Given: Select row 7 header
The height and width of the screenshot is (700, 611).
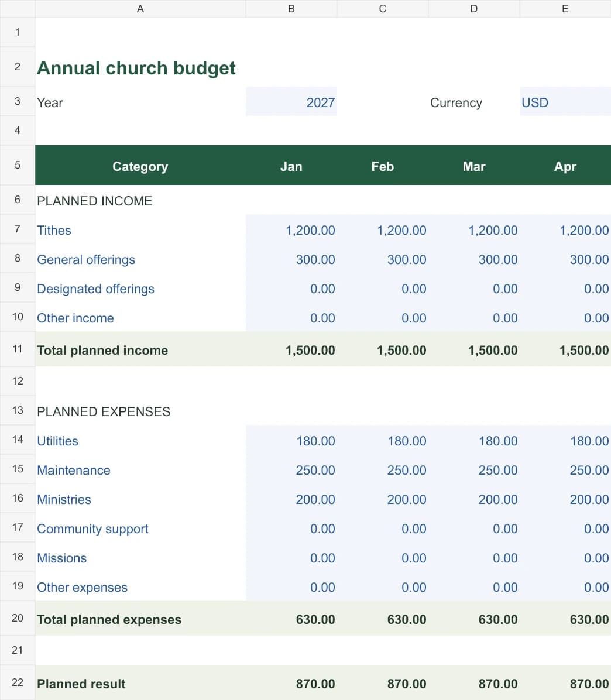Looking at the screenshot, I should (18, 229).
